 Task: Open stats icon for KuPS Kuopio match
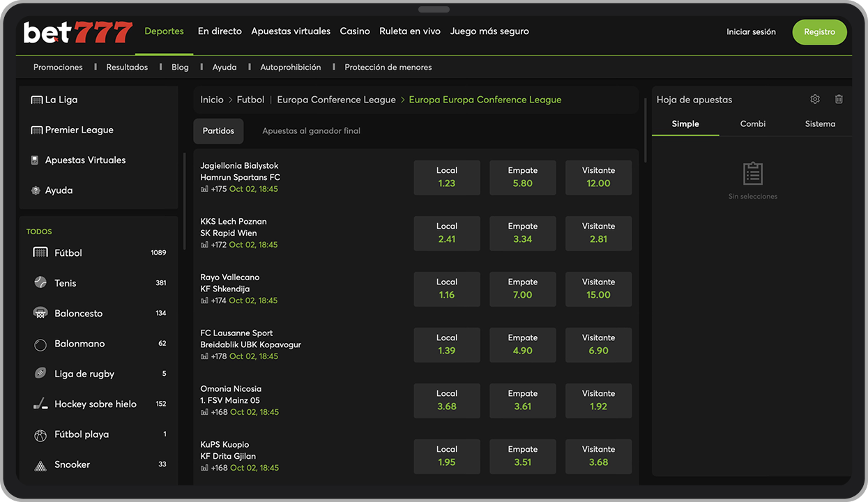click(x=204, y=468)
